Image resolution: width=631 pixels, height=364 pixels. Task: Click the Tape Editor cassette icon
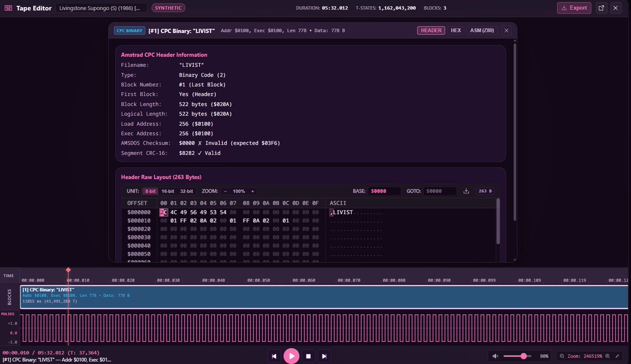click(8, 8)
